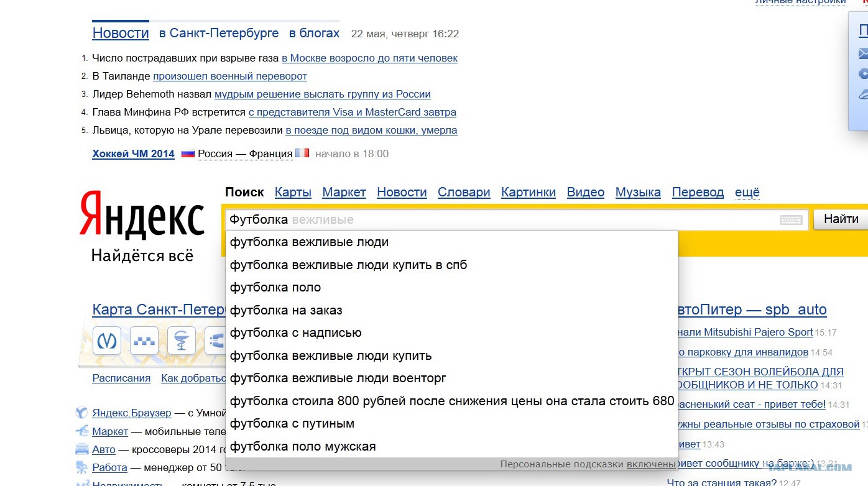The image size is (868, 486).
Task: Click the taxi checkered icon on map
Action: tap(144, 341)
